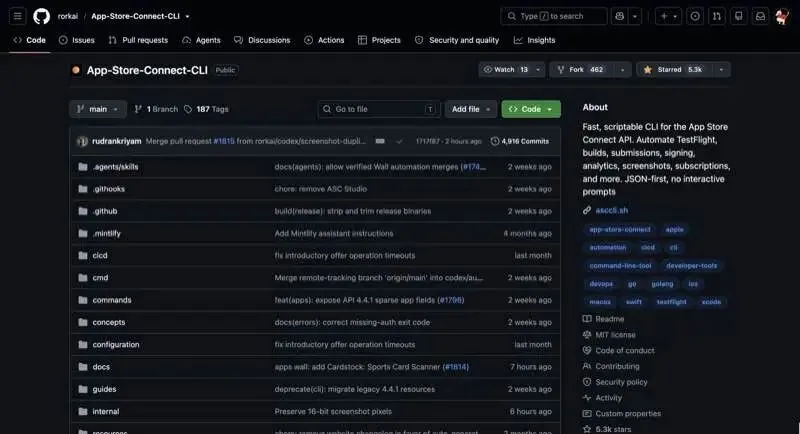Open pull requests icon in top header

point(717,16)
